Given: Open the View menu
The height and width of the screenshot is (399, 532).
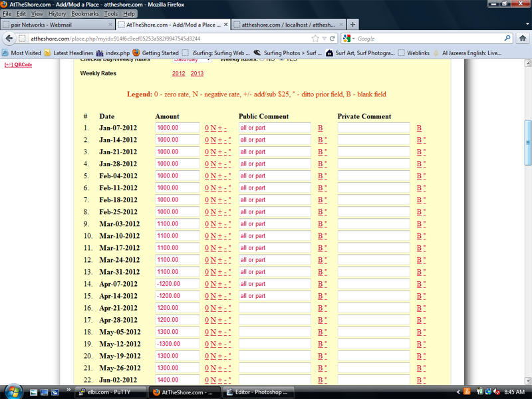Looking at the screenshot, I should [37, 14].
